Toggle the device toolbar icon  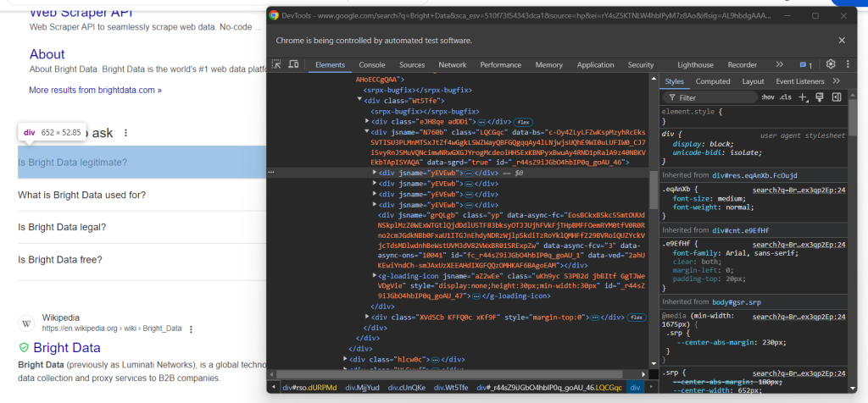pyautogui.click(x=293, y=64)
